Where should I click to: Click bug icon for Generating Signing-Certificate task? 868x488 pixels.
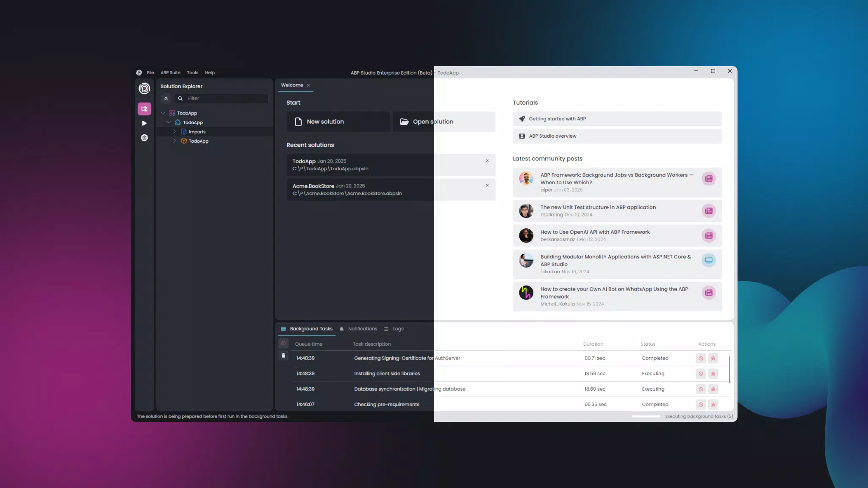713,358
